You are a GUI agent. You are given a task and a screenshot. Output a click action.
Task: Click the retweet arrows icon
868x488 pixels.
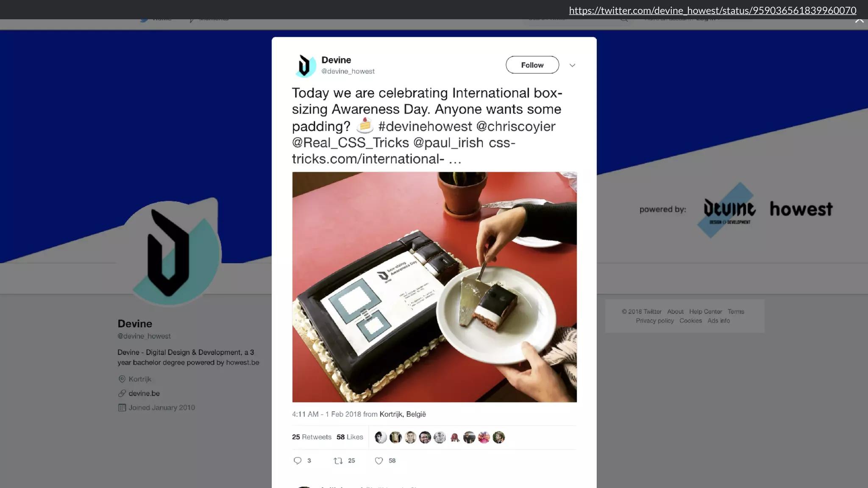pos(338,460)
